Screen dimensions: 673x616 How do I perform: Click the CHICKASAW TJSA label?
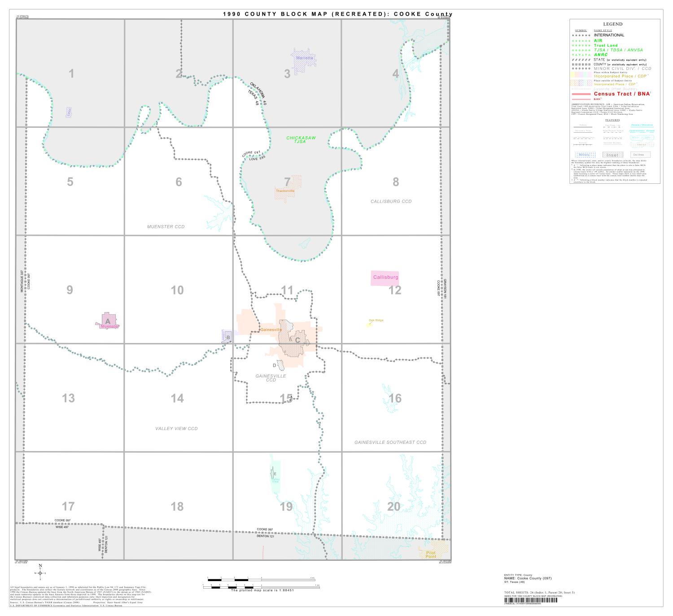pyautogui.click(x=302, y=140)
